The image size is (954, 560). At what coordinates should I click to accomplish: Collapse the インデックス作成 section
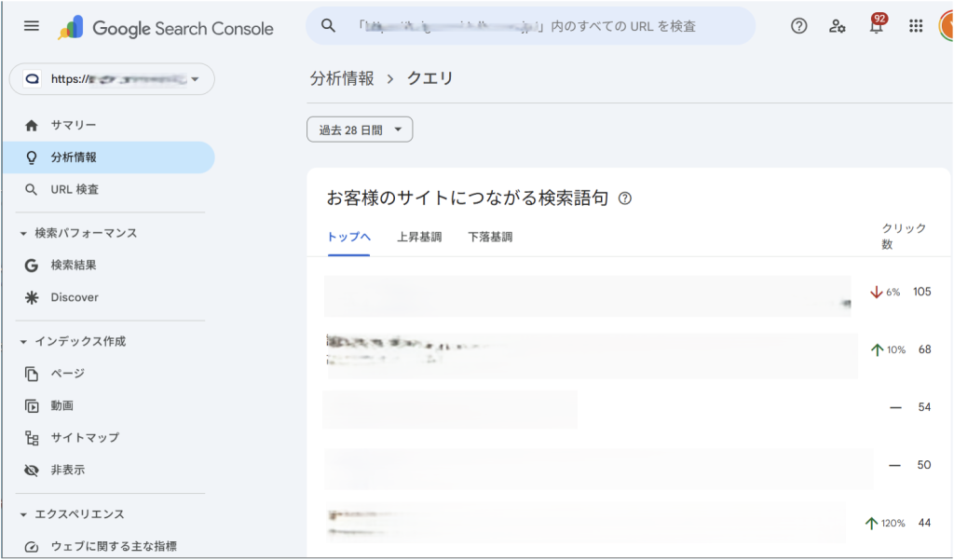(x=23, y=341)
